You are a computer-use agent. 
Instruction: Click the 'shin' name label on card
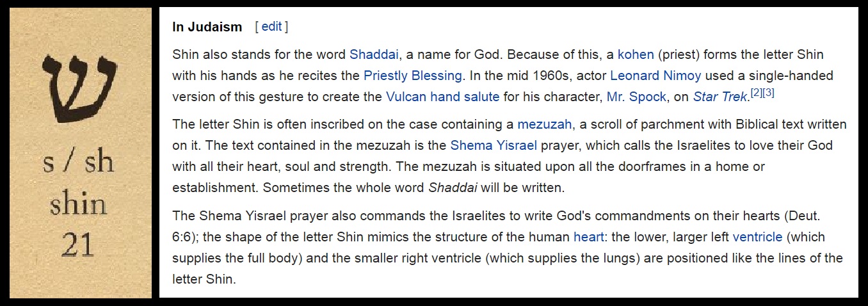pyautogui.click(x=79, y=204)
